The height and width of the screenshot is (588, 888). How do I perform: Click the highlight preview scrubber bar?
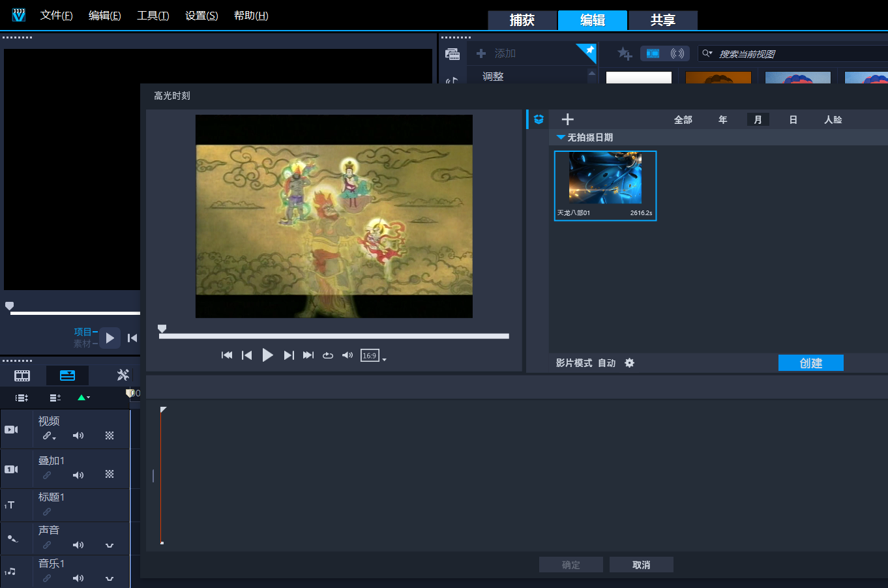click(x=334, y=336)
